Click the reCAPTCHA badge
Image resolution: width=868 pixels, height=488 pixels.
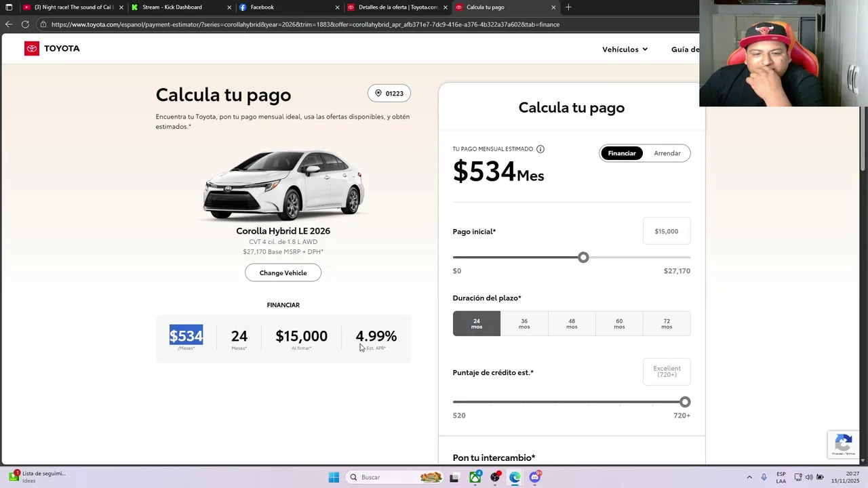(x=844, y=444)
